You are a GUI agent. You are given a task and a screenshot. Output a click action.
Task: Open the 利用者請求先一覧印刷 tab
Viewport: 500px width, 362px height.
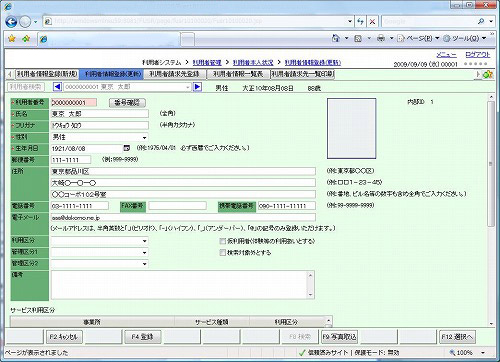click(303, 74)
